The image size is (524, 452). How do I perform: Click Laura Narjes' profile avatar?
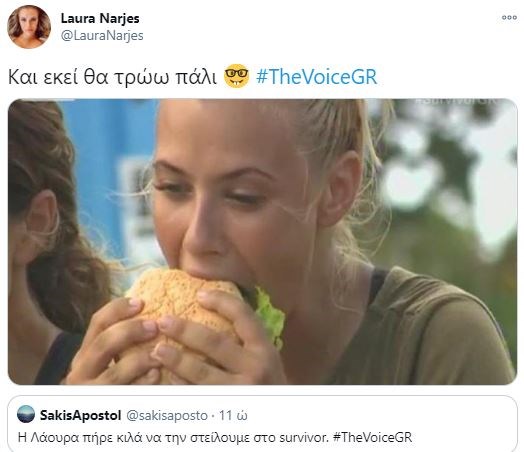tap(29, 27)
